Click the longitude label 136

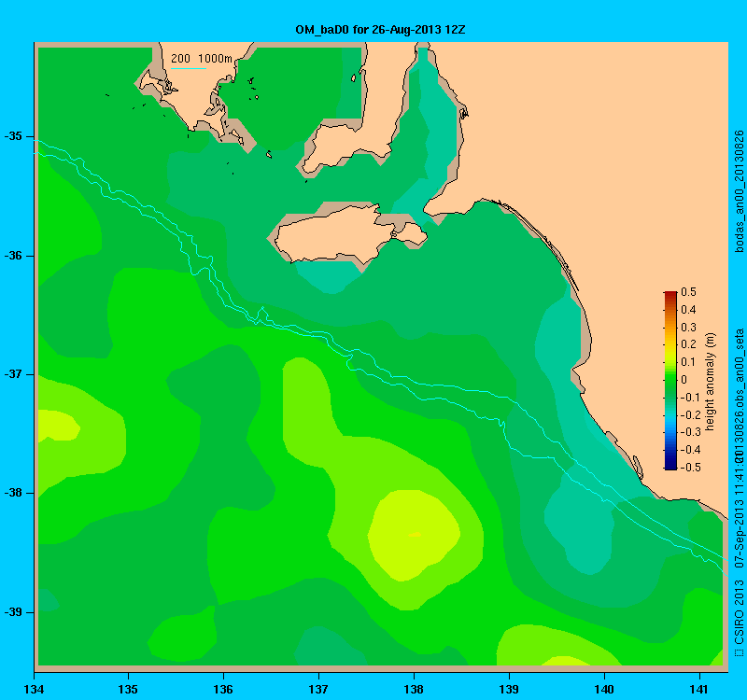pos(223,689)
